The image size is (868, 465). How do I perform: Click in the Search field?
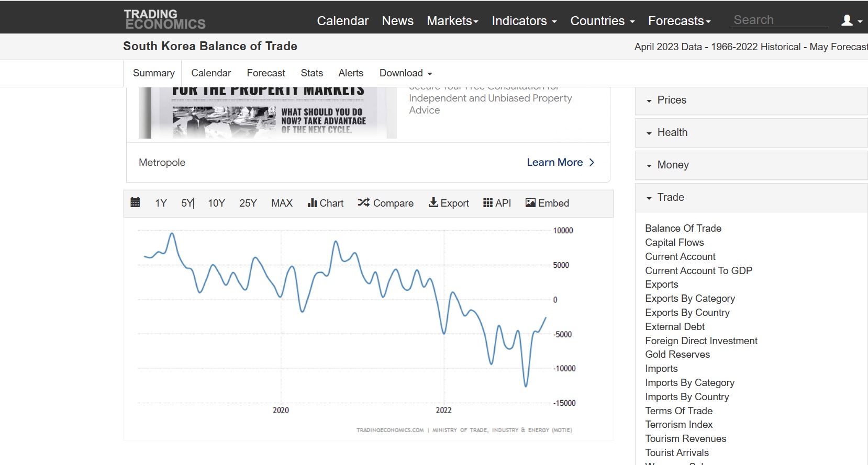click(x=780, y=20)
